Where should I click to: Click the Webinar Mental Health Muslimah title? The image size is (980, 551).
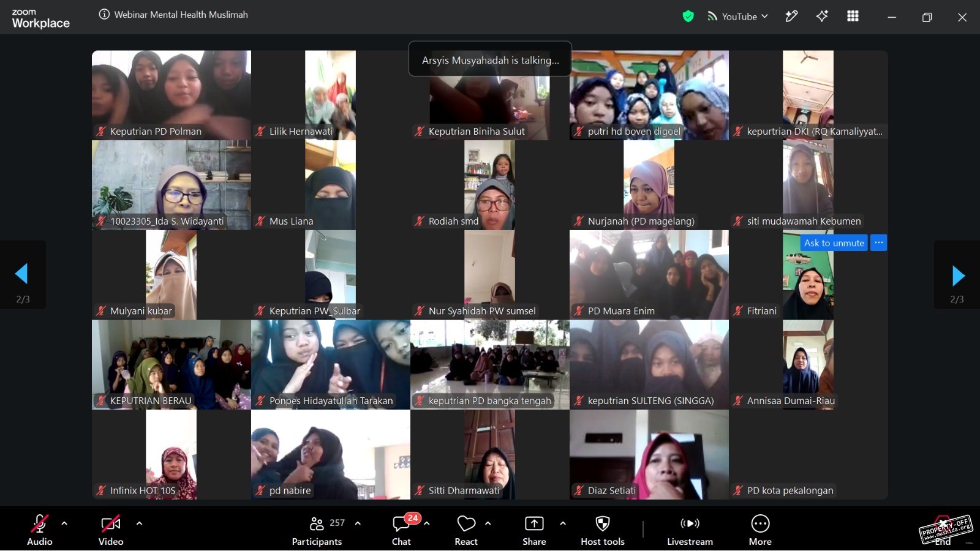pos(181,15)
